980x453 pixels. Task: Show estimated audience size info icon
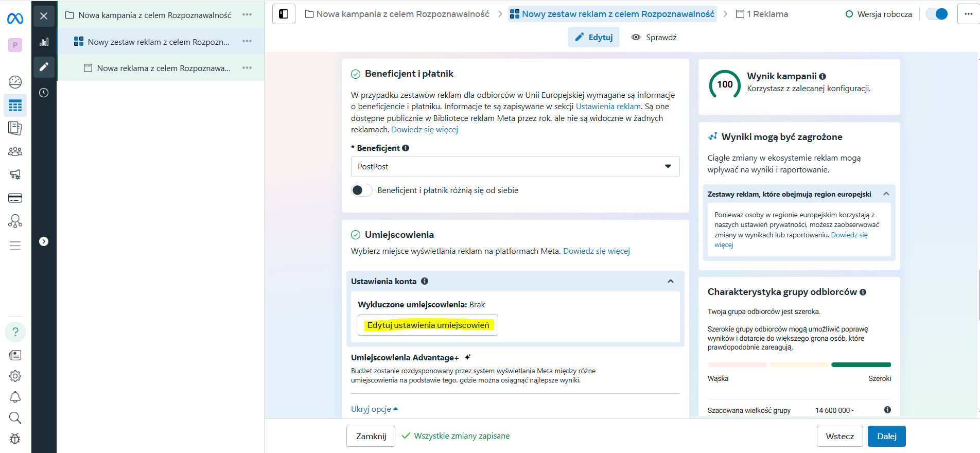click(x=887, y=410)
